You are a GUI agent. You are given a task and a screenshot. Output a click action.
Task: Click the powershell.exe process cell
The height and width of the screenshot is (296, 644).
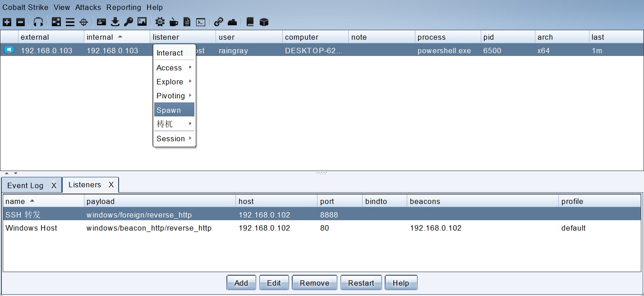point(448,51)
